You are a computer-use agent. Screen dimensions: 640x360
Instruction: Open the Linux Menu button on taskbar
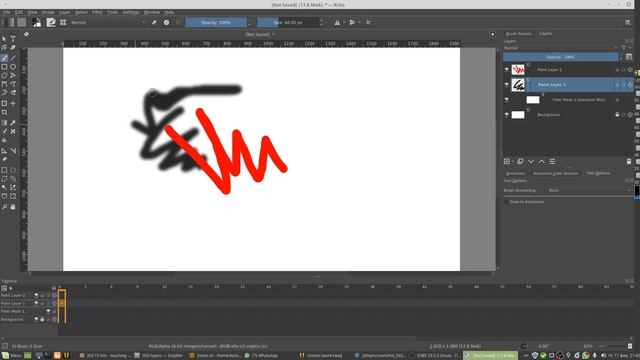pos(11,356)
